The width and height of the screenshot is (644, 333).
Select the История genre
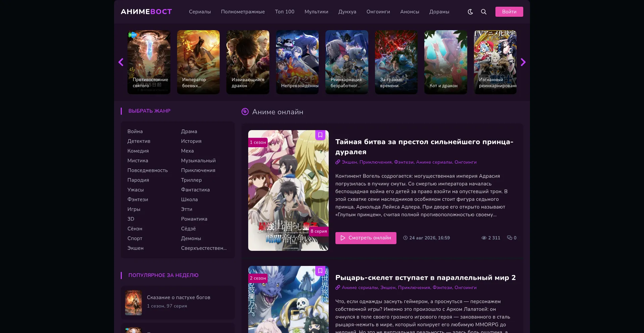(191, 141)
